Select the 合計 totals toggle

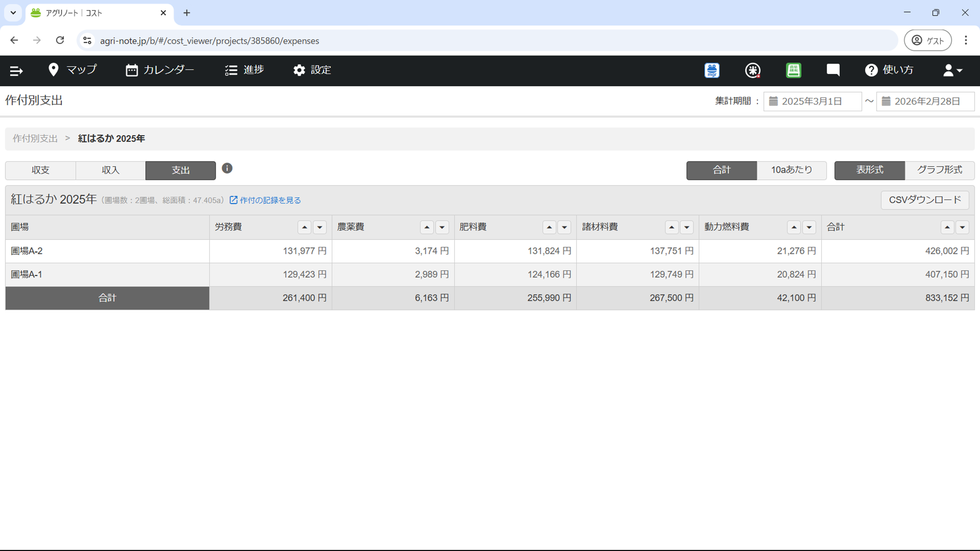pos(721,170)
